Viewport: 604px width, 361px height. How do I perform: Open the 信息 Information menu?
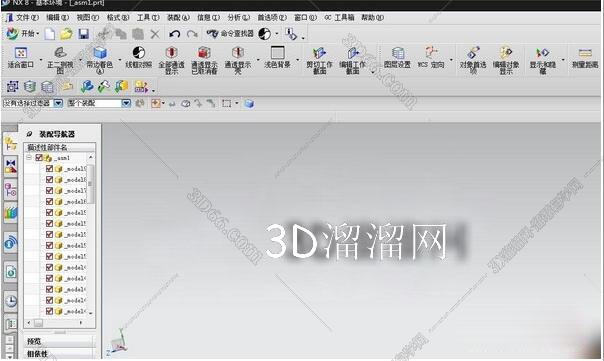(x=208, y=18)
